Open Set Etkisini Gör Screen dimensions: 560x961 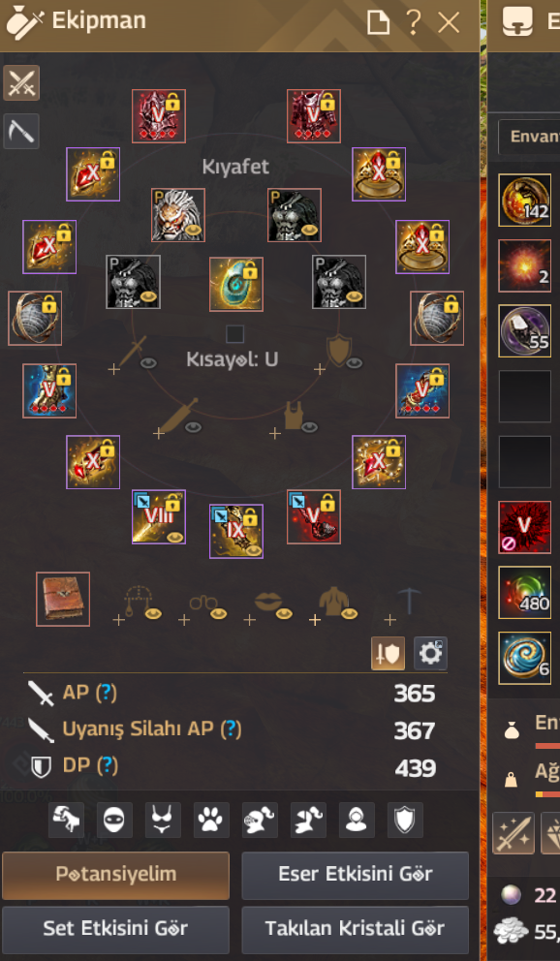[x=116, y=929]
